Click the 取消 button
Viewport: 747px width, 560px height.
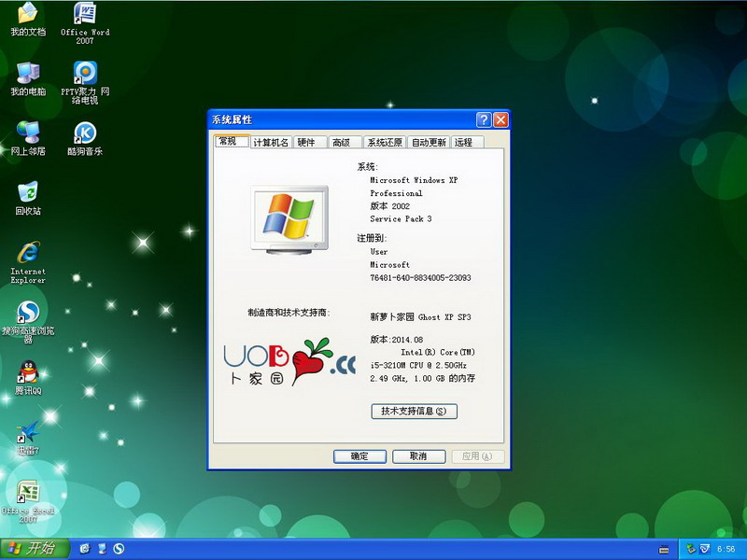tap(418, 456)
